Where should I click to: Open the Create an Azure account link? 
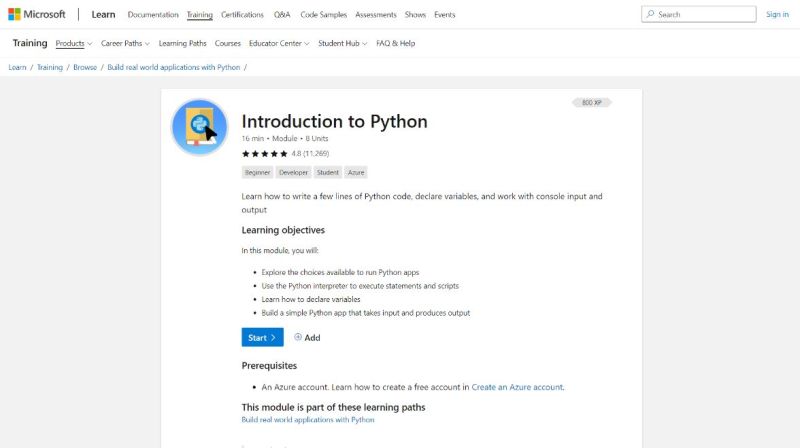click(517, 387)
